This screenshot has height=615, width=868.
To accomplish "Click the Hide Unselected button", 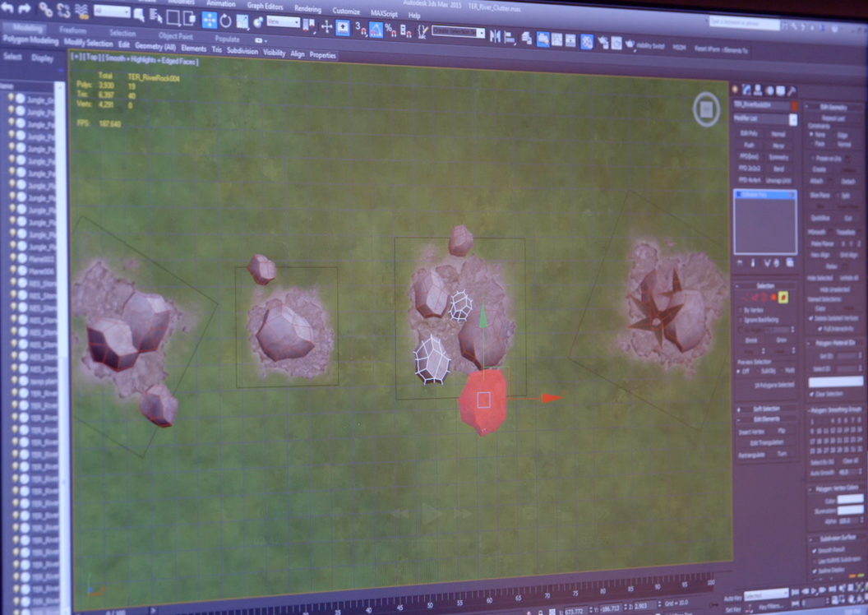I will (837, 289).
